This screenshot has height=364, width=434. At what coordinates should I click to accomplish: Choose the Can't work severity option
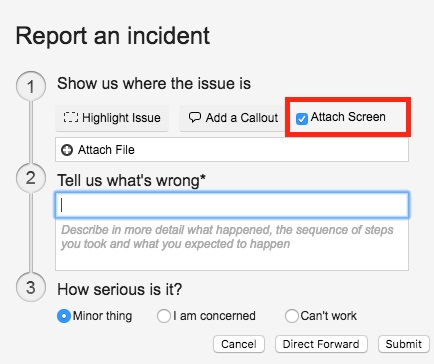pos(292,316)
